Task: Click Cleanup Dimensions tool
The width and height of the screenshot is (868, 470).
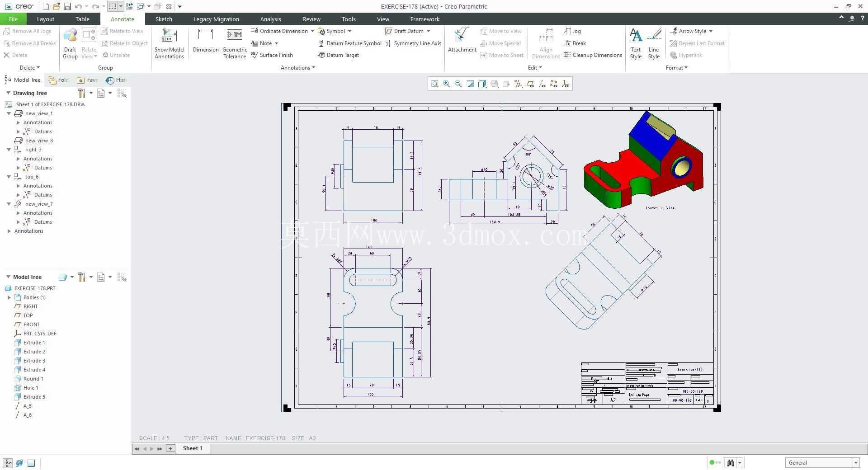Action: [593, 55]
